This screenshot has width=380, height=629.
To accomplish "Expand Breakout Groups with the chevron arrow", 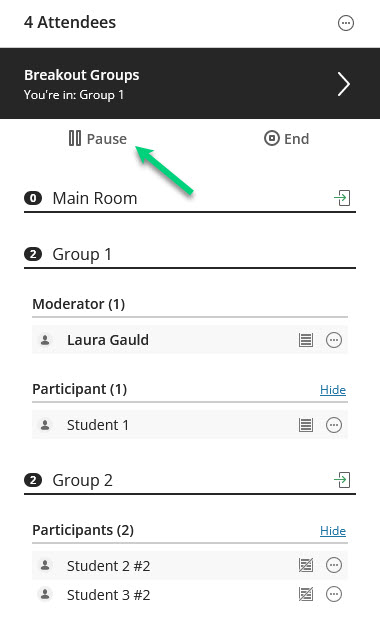I will [x=343, y=84].
